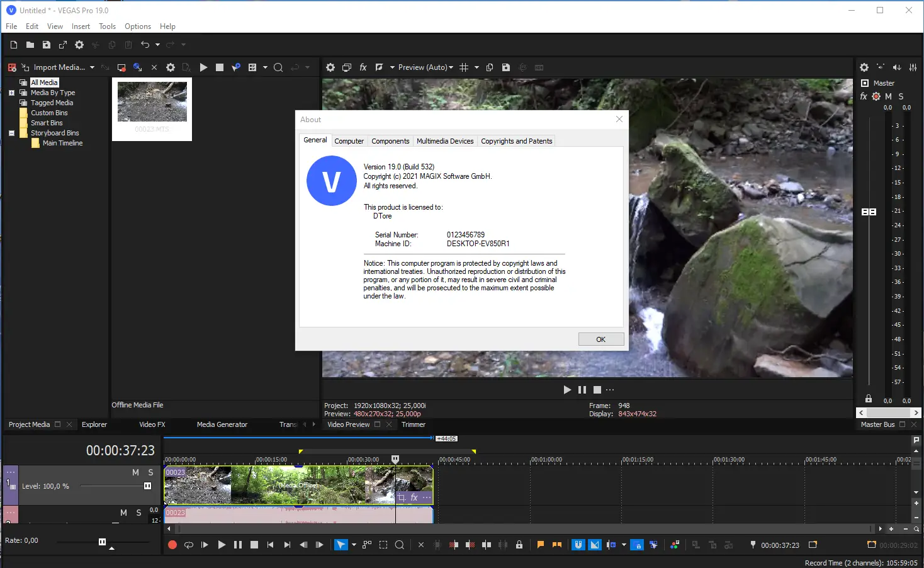Viewport: 924px width, 568px height.
Task: Click the Save project icon in main toolbar
Action: click(46, 45)
